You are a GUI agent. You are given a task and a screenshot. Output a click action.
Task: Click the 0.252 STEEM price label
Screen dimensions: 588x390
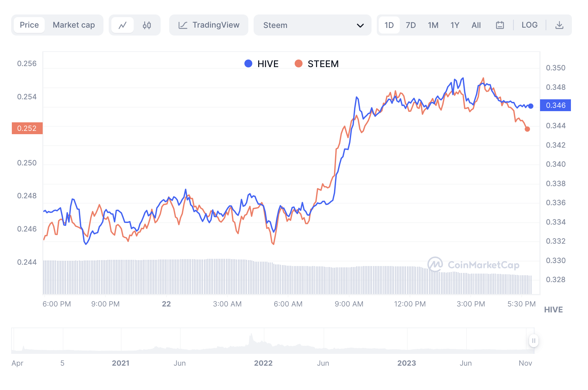pos(27,128)
